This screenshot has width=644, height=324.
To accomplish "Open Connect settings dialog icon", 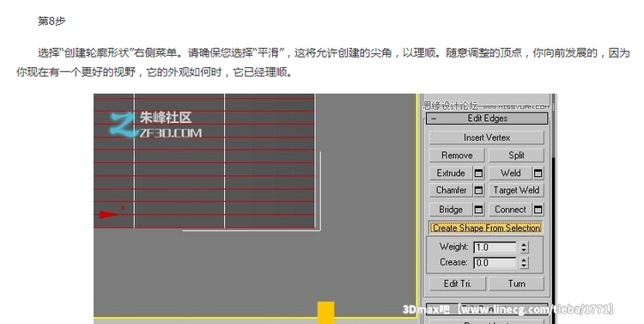I will point(538,210).
